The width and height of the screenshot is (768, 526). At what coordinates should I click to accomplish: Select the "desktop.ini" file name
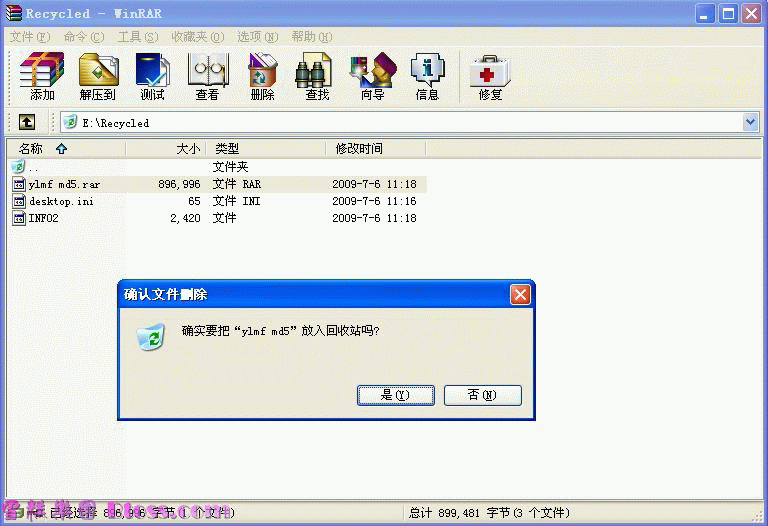click(61, 201)
